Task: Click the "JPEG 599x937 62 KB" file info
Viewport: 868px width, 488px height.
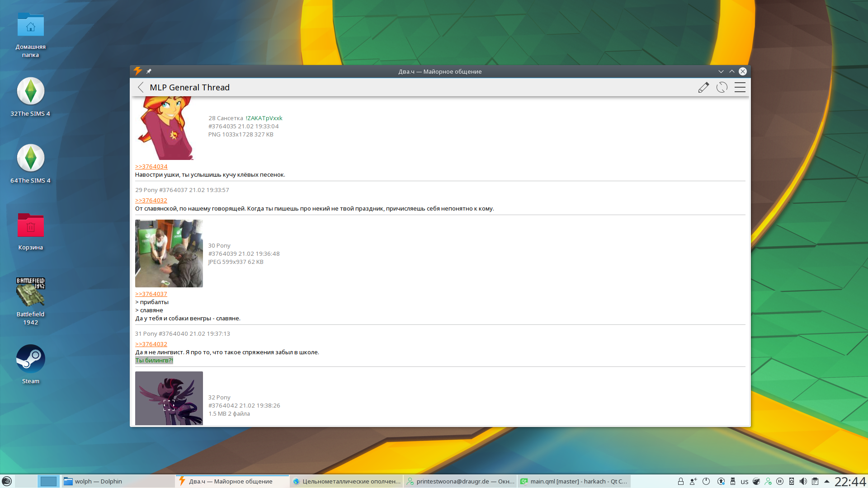Action: click(x=236, y=262)
